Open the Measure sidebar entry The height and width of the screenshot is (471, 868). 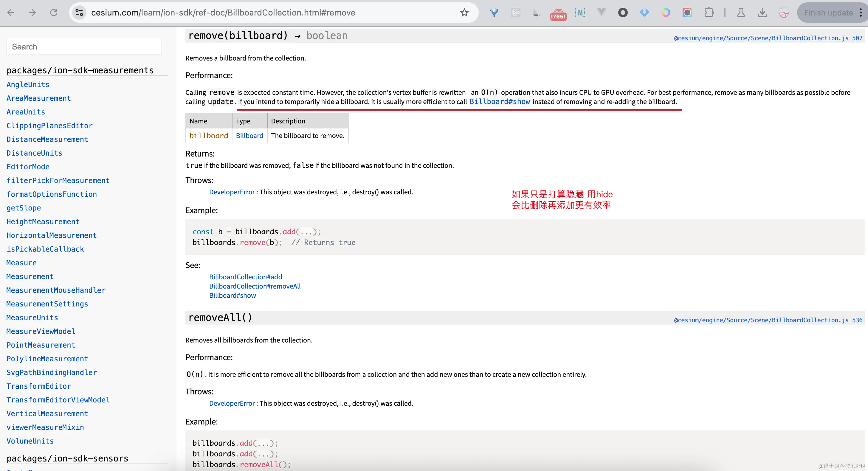coord(21,262)
